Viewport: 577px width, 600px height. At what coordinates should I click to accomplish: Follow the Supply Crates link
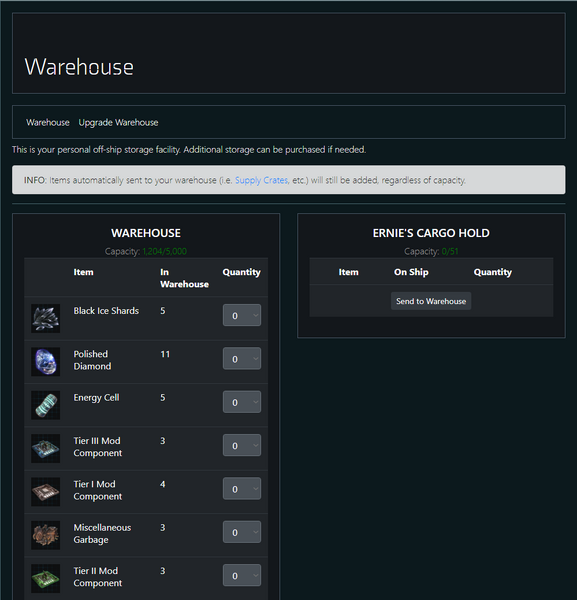tap(261, 180)
